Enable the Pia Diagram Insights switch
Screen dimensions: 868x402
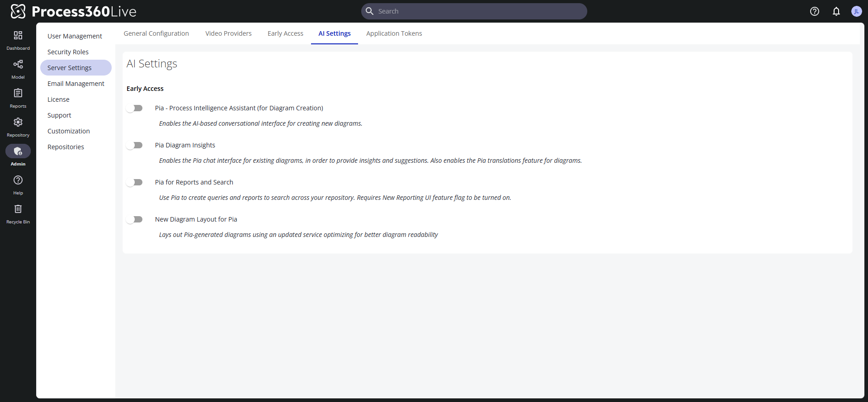134,145
